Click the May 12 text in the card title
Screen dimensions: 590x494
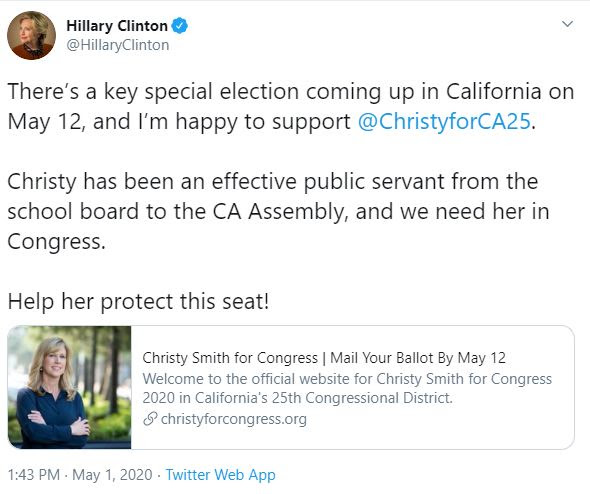tap(482, 358)
